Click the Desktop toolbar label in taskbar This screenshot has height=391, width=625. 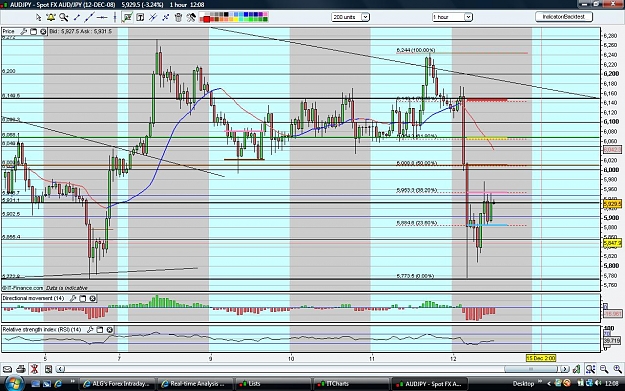[x=523, y=383]
